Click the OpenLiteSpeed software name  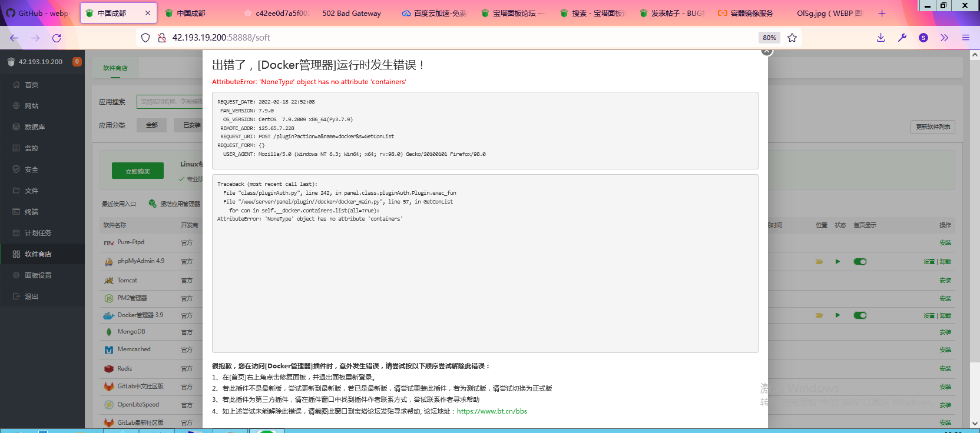(x=138, y=405)
